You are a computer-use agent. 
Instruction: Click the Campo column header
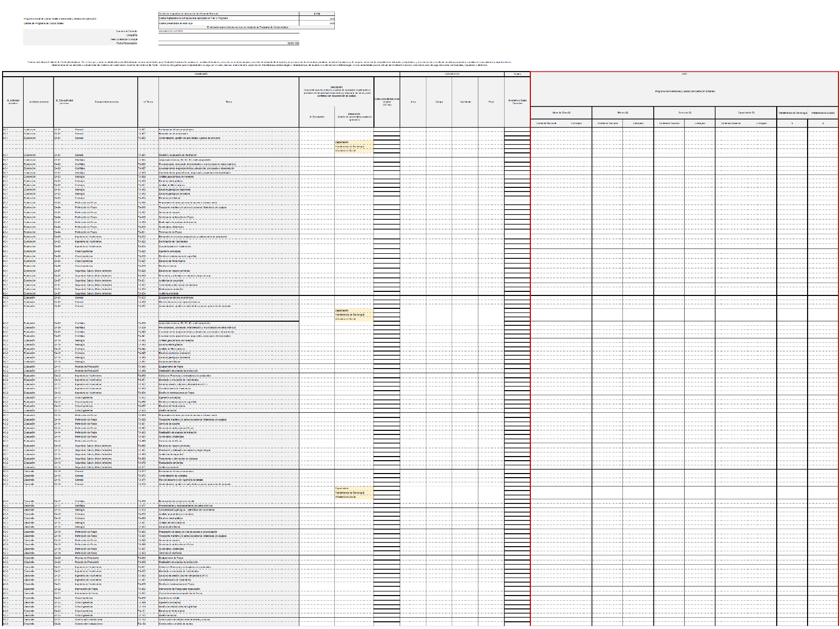click(439, 102)
